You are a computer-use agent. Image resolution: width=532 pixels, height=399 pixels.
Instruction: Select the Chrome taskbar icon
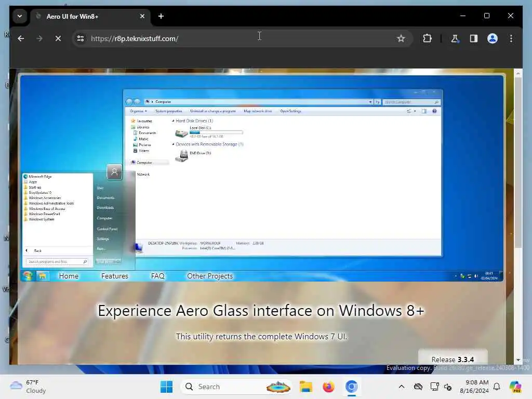pos(352,387)
